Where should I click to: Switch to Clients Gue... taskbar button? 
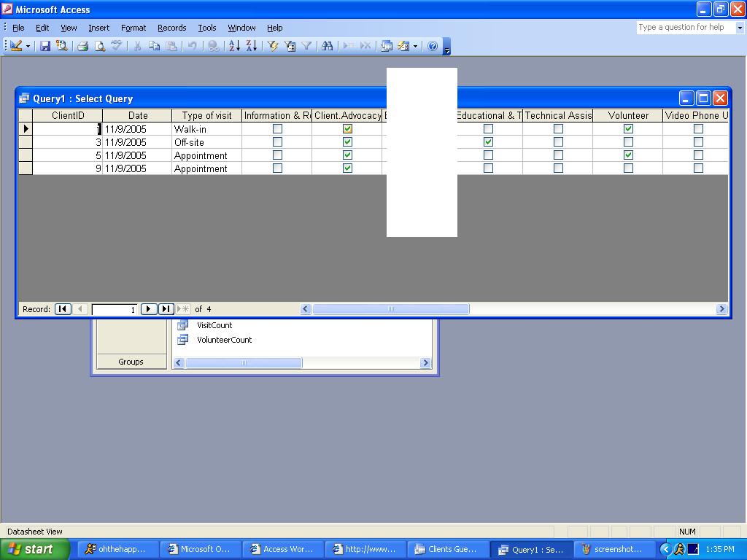[449, 549]
